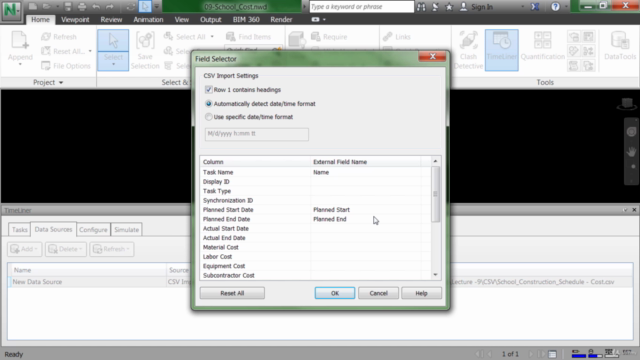Click the Refresh icon in Project panel
The width and height of the screenshot is (640, 360).
pyautogui.click(x=46, y=37)
